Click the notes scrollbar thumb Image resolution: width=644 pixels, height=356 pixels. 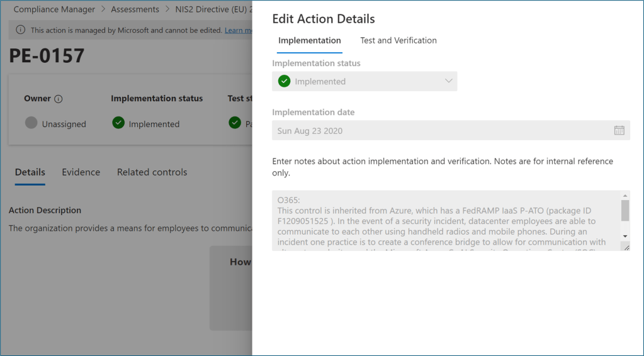pyautogui.click(x=625, y=211)
